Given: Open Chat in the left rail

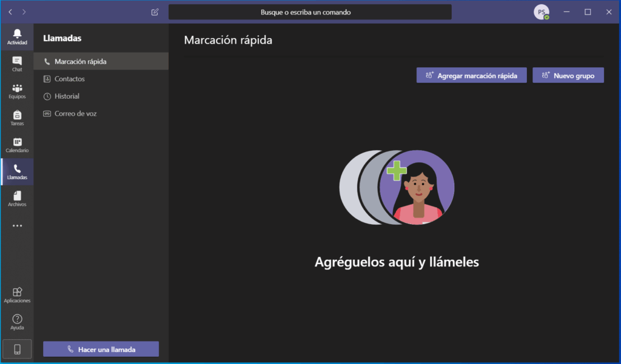Looking at the screenshot, I should (x=17, y=64).
